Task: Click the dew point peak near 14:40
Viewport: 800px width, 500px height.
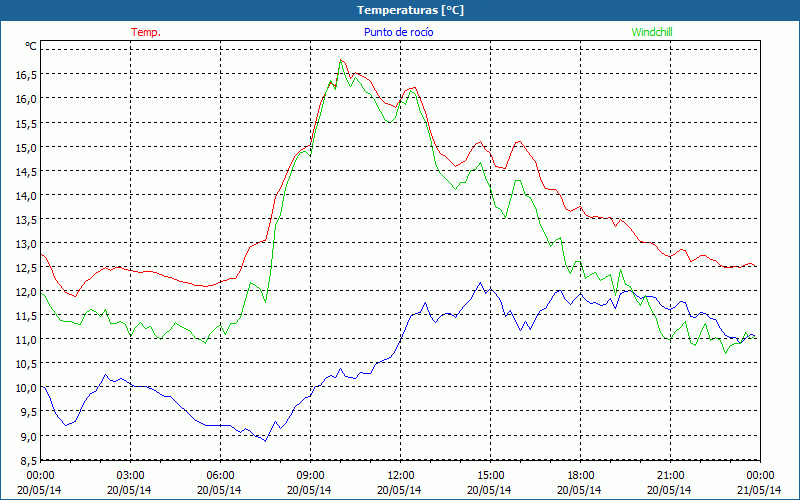Action: coord(480,283)
